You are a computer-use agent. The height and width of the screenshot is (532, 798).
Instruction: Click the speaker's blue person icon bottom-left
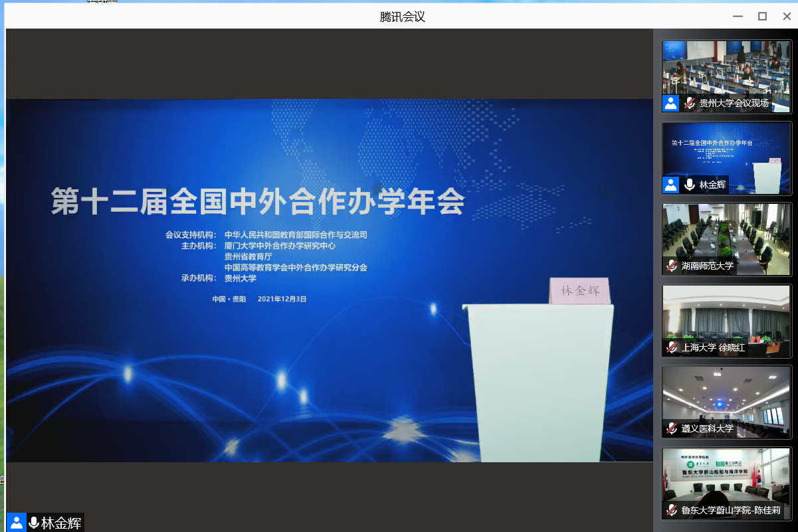point(16,523)
